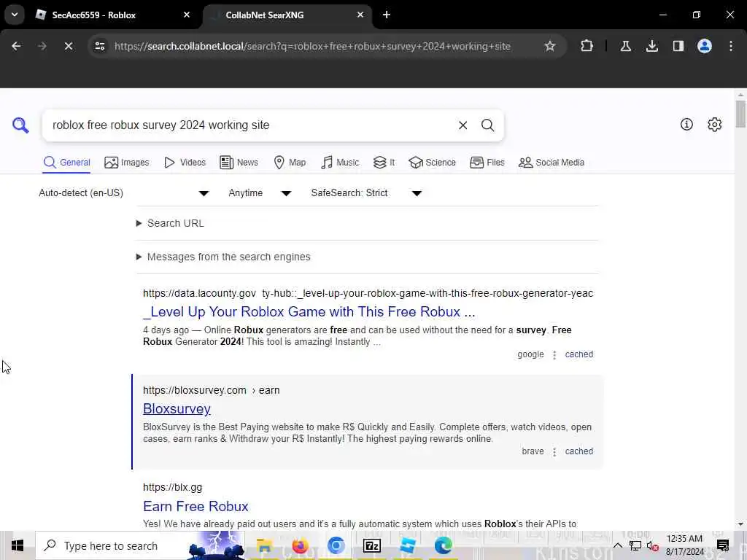Image resolution: width=747 pixels, height=560 pixels.
Task: Open the Roblox Studio taskbar icon
Action: [x=407, y=545]
